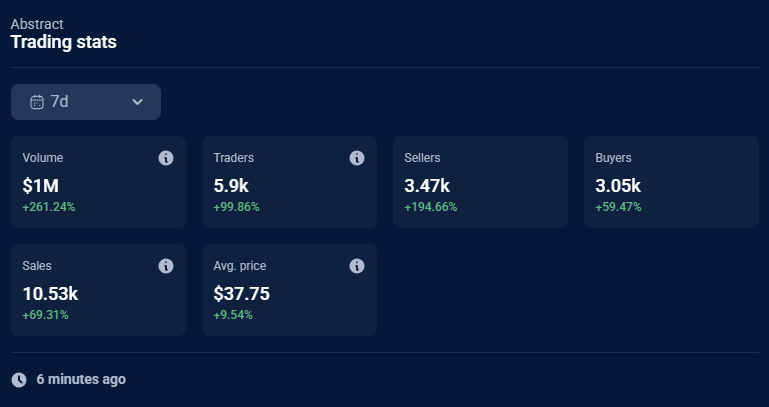Viewport: 769px width, 407px height.
Task: Open the 7d time range selector
Action: click(x=86, y=102)
